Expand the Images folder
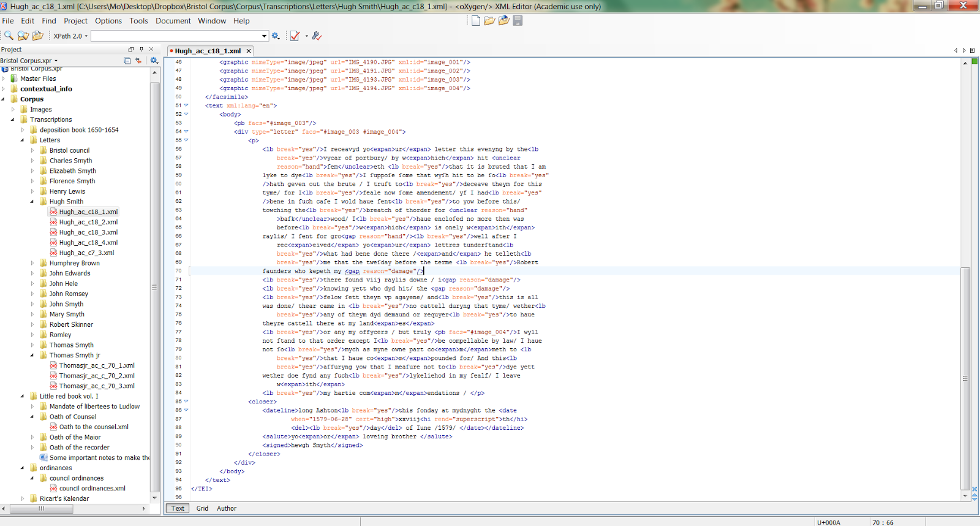980x526 pixels. pyautogui.click(x=13, y=109)
